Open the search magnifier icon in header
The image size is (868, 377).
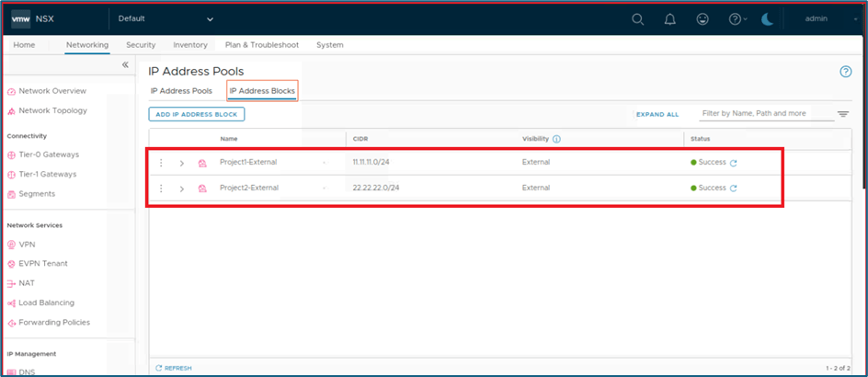(638, 18)
